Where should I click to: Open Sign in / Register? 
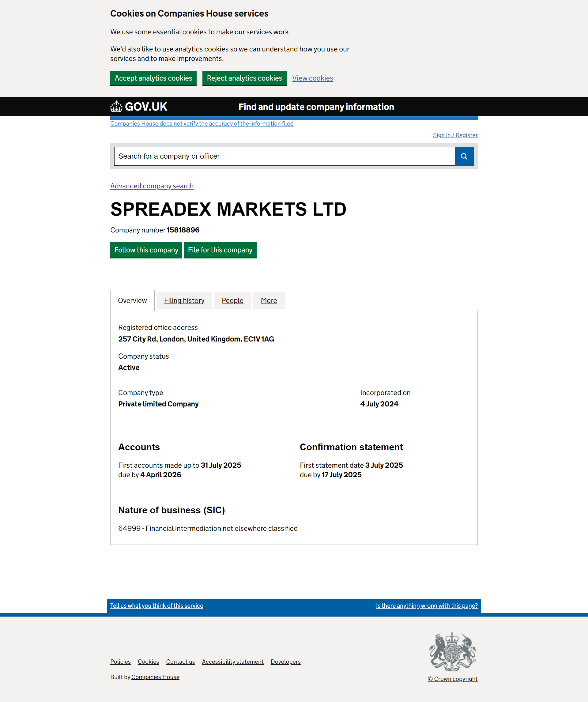tap(455, 135)
